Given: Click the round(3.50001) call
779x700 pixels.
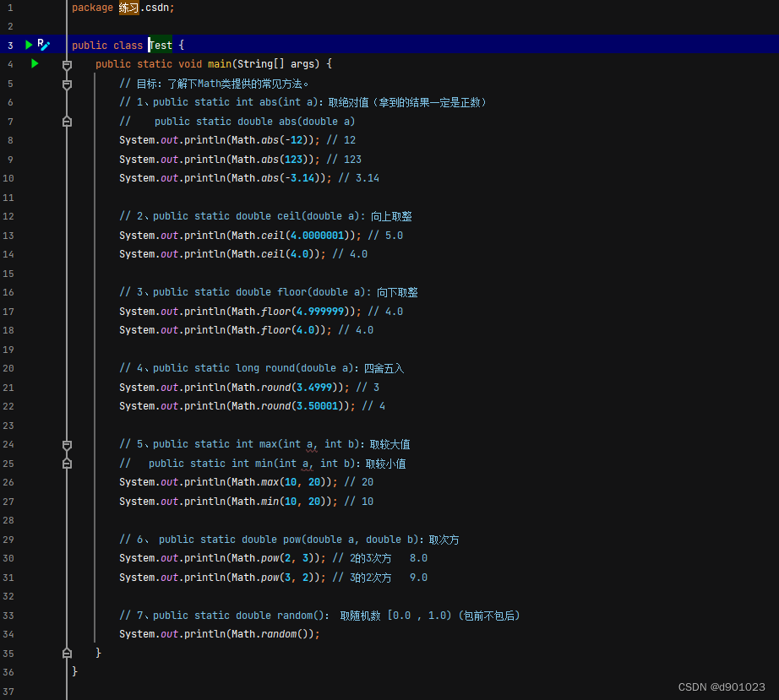Looking at the screenshot, I should point(287,406).
